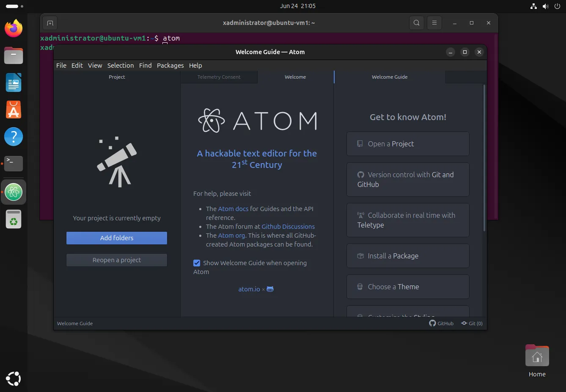Expand Version control with Git and GitHub

(408, 179)
